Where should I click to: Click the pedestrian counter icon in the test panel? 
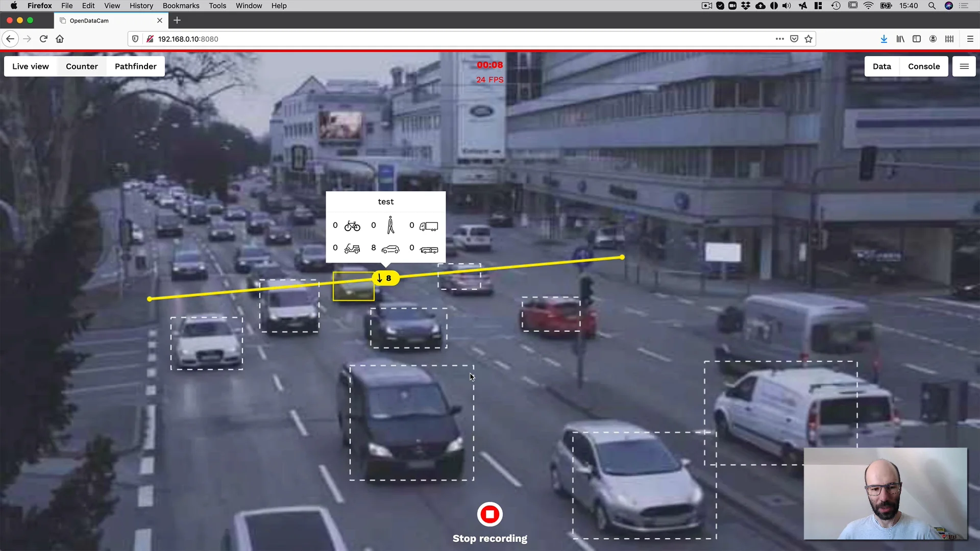click(x=390, y=226)
